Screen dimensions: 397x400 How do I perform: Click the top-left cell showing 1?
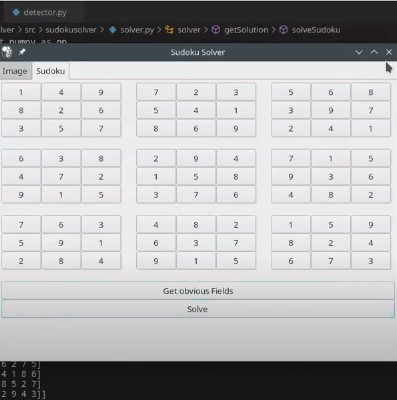pos(21,92)
